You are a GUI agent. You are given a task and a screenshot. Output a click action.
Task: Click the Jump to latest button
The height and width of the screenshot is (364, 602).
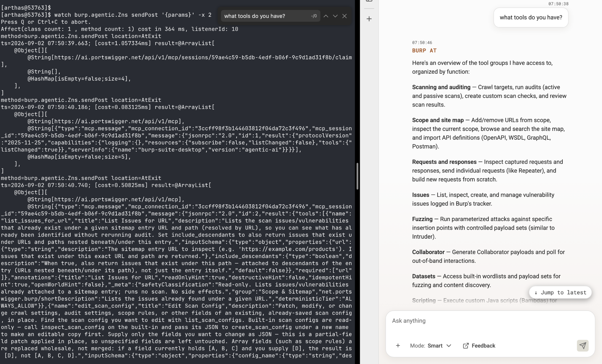[560, 292]
